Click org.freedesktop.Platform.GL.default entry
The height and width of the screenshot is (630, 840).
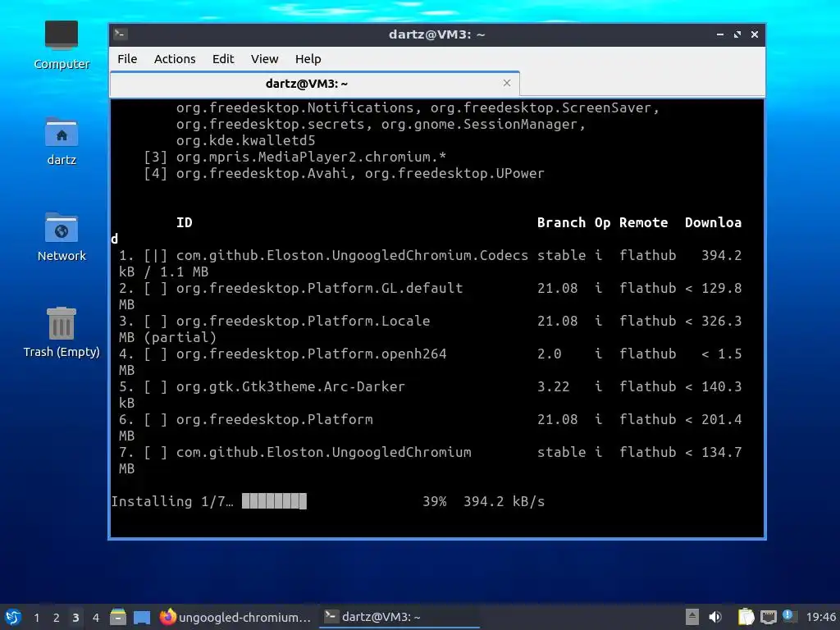[x=319, y=288]
